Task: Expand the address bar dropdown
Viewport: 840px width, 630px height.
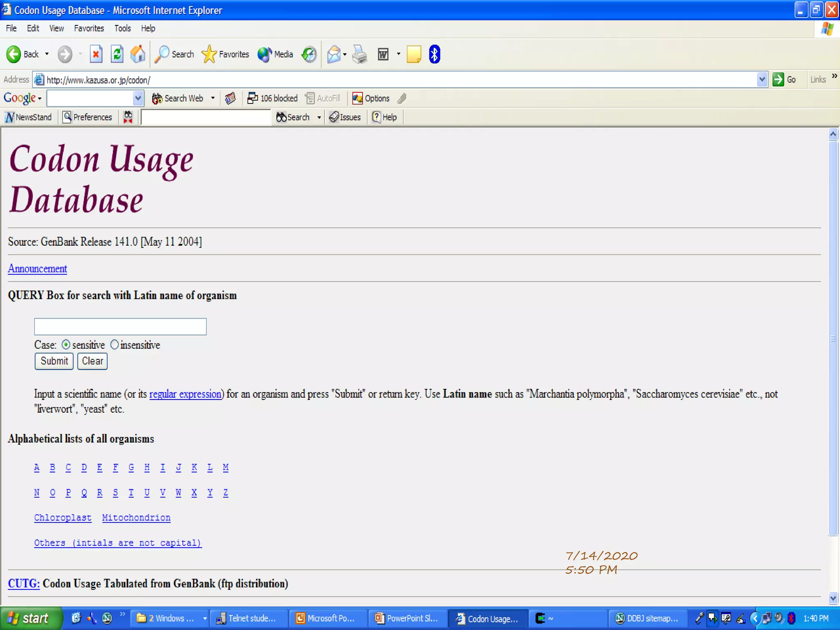Action: pyautogui.click(x=762, y=80)
